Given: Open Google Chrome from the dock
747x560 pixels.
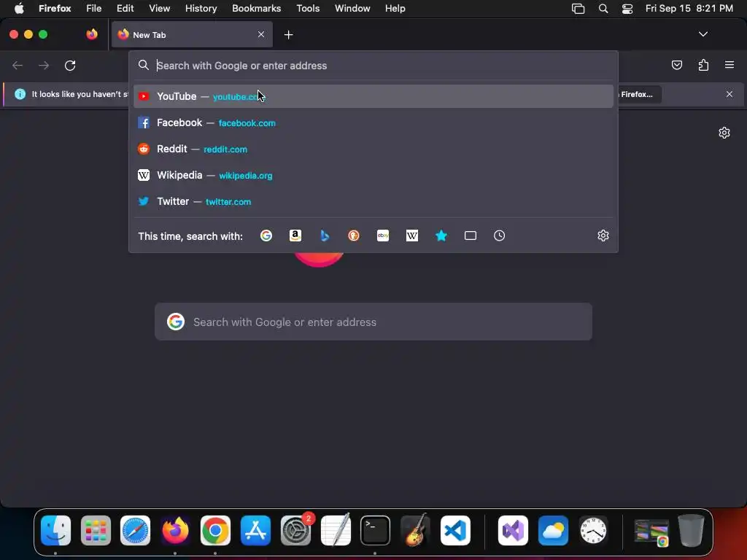Looking at the screenshot, I should click(x=215, y=530).
